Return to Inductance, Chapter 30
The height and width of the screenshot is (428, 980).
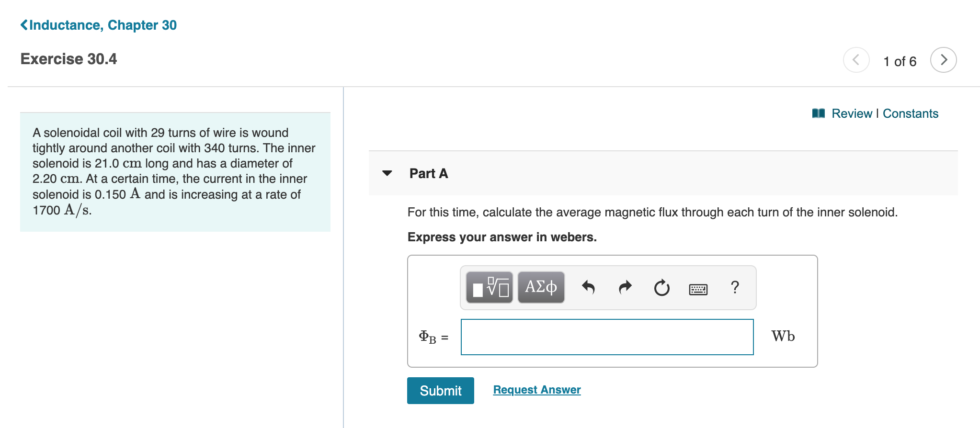98,25
